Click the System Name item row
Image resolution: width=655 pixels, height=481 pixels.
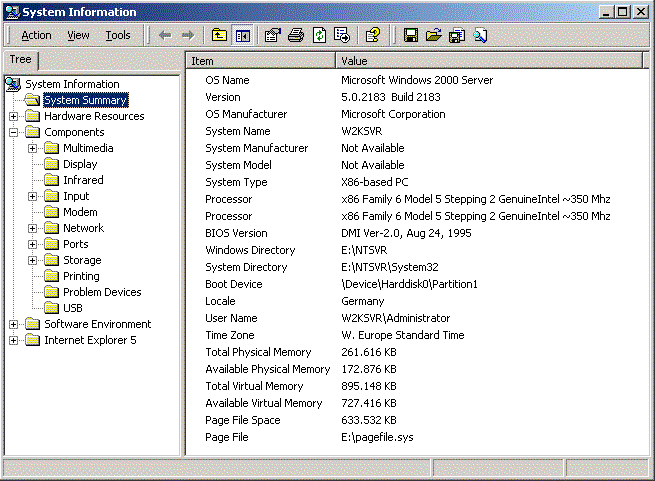tap(238, 131)
